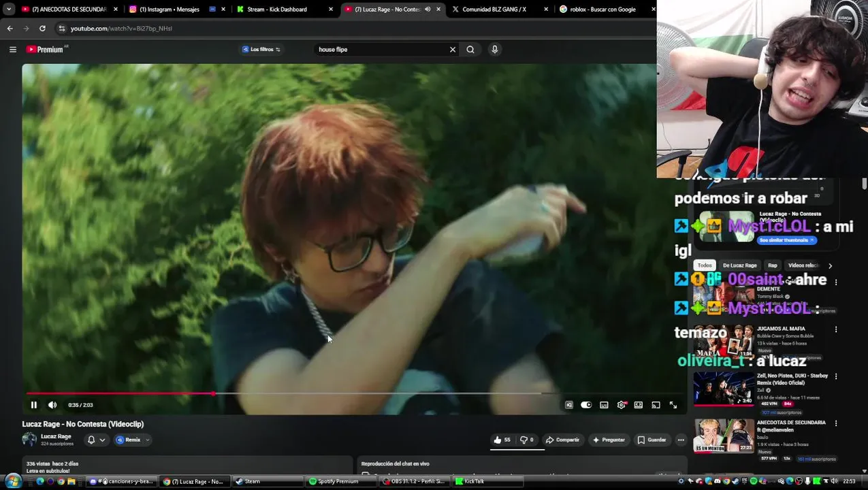The width and height of the screenshot is (868, 490).
Task: Click the address bar URL
Action: 121,29
